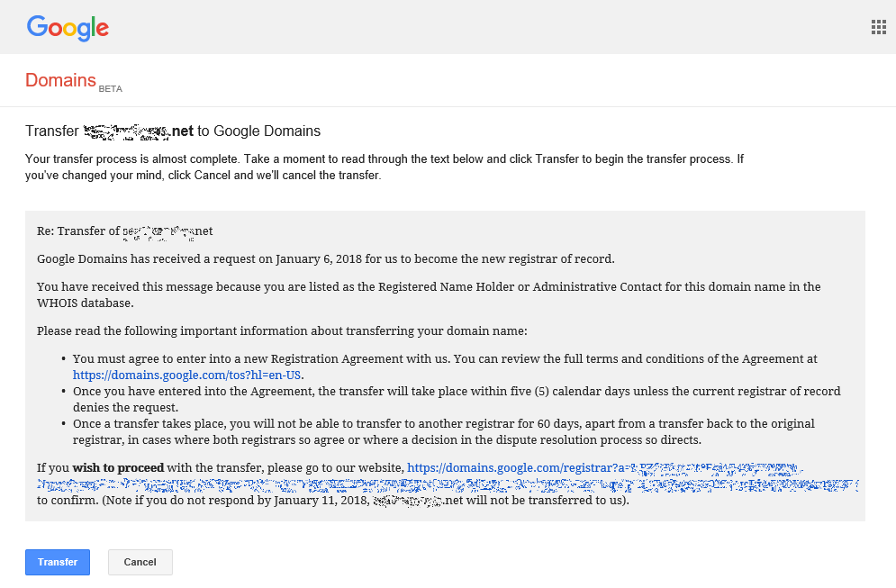This screenshot has height=588, width=896.
Task: Click the 'Transfer ... to Google Domains' heading
Action: click(173, 131)
